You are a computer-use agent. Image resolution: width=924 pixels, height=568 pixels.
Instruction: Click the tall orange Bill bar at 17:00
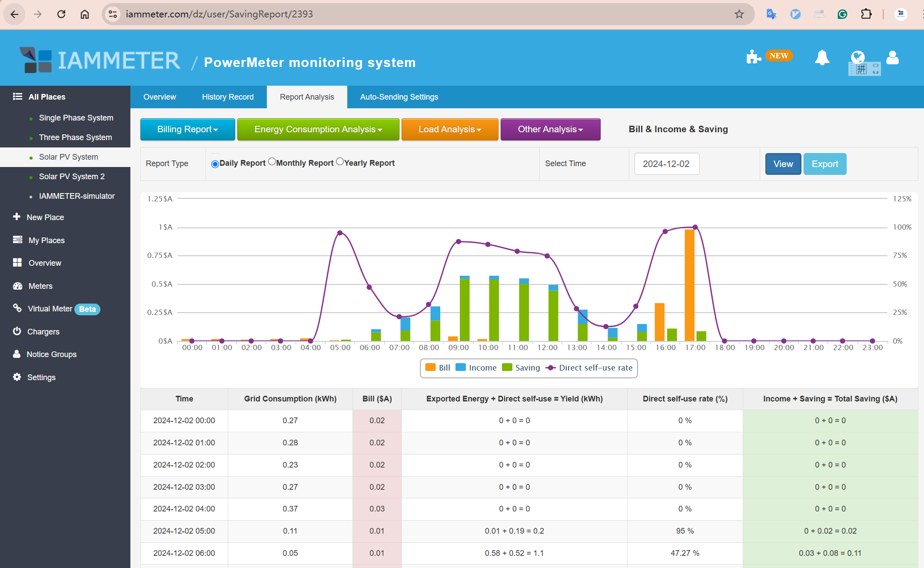pyautogui.click(x=689, y=285)
